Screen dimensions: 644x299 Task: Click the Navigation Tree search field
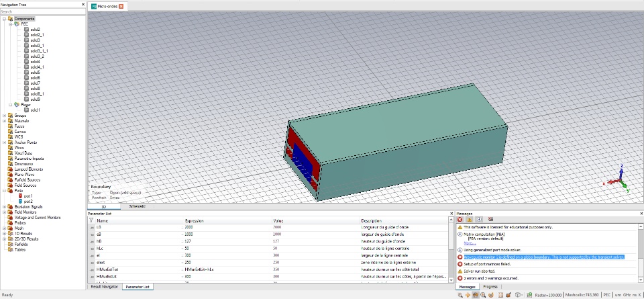click(43, 11)
